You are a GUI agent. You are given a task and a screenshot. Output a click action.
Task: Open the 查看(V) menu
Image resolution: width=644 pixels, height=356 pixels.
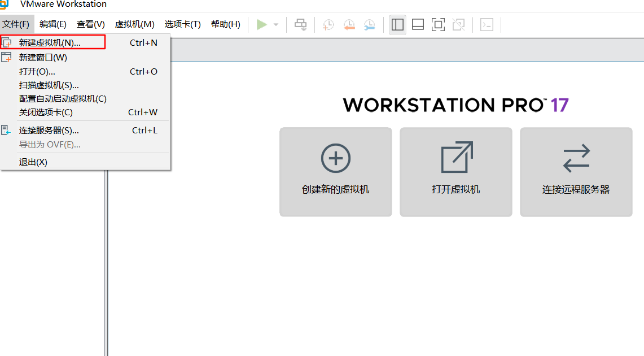click(91, 24)
